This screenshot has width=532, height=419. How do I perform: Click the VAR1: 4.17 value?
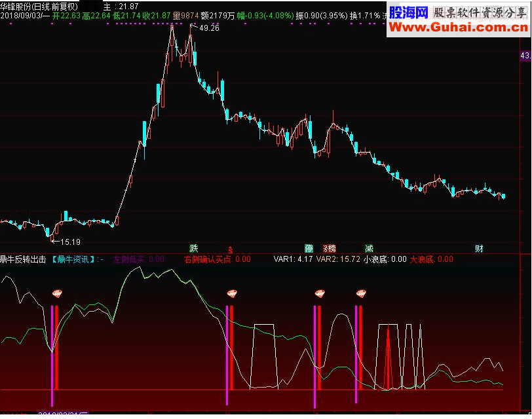click(293, 260)
